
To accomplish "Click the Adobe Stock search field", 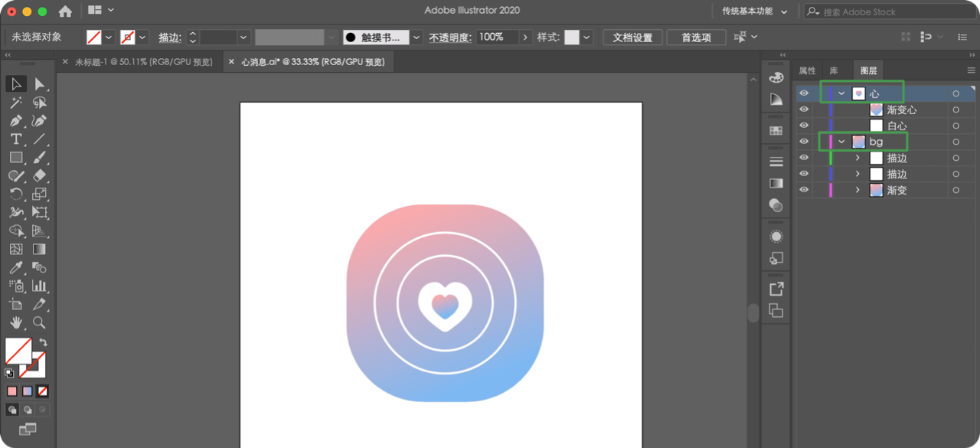I will point(889,11).
